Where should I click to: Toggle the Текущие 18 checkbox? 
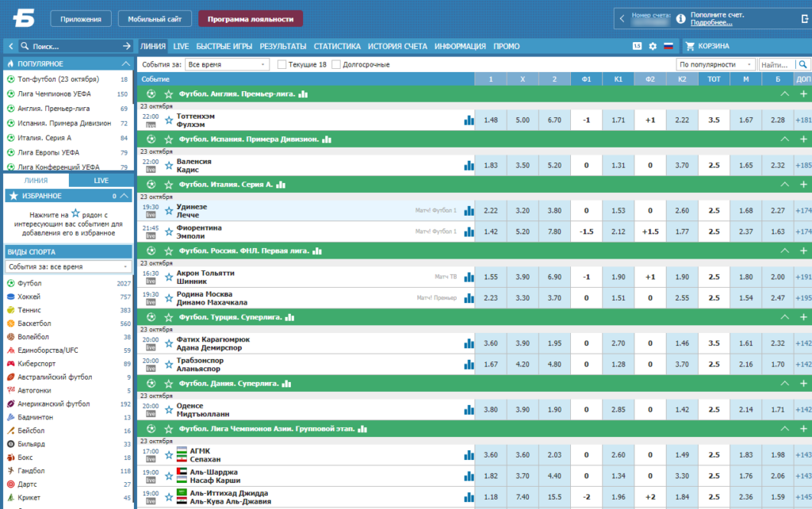pos(282,65)
